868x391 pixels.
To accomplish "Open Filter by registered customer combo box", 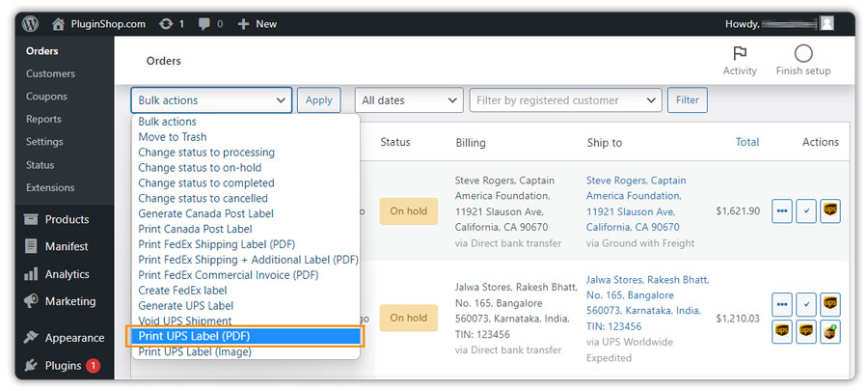I will coord(566,100).
